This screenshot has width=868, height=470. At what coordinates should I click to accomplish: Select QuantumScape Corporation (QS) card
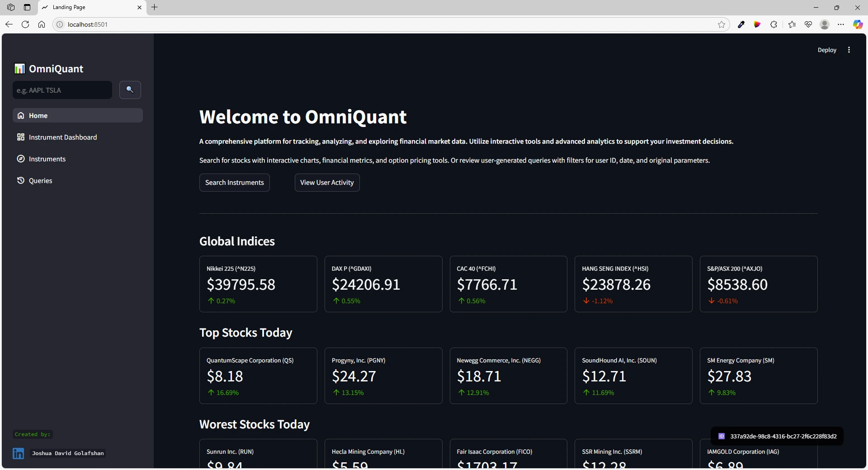(x=258, y=376)
